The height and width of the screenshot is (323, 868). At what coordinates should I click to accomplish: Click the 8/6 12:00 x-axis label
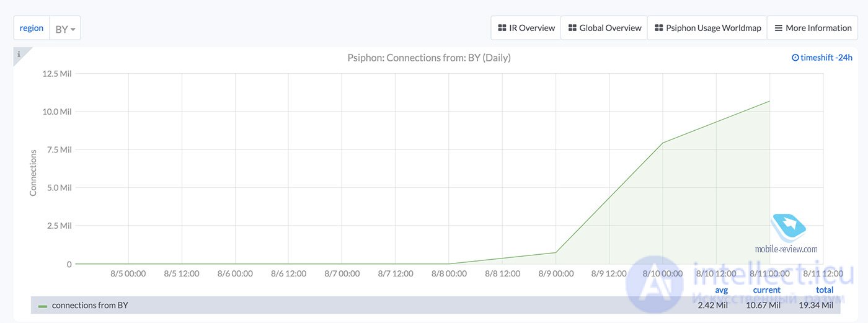click(288, 273)
